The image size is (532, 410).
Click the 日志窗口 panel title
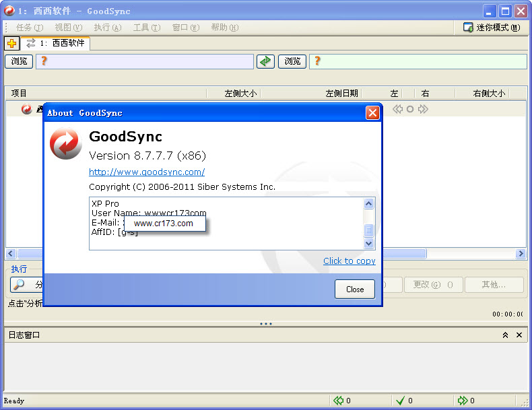click(24, 335)
